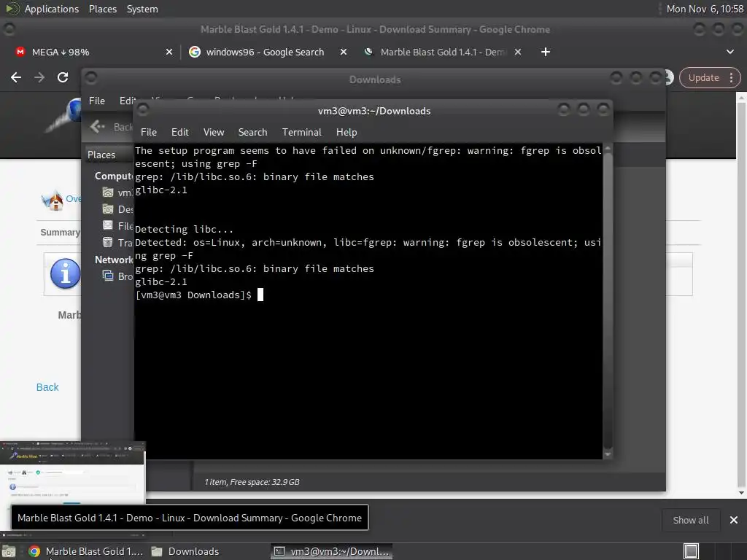Select the vm3 home folder icon in sidebar
Viewport: 747px width, 560px height.
click(x=108, y=192)
